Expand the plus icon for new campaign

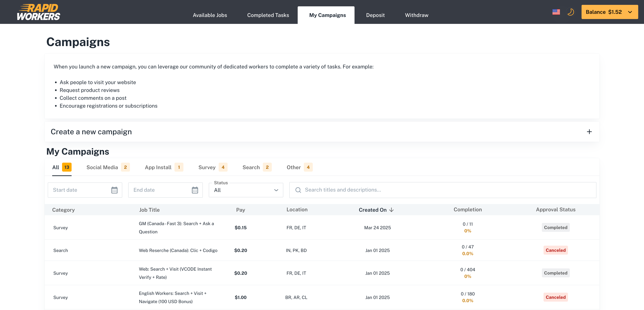[589, 132]
